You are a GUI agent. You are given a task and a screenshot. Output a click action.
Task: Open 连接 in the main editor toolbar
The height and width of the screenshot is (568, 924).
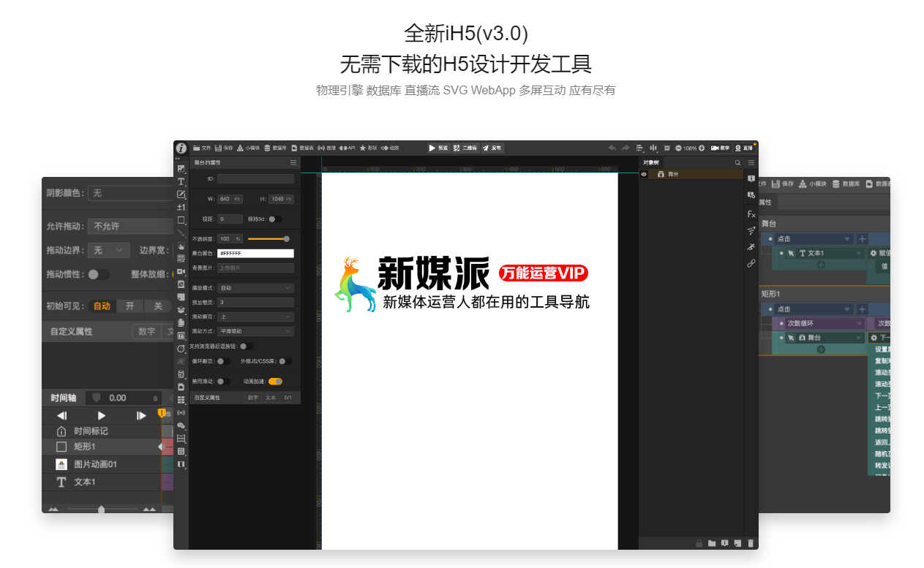point(327,148)
